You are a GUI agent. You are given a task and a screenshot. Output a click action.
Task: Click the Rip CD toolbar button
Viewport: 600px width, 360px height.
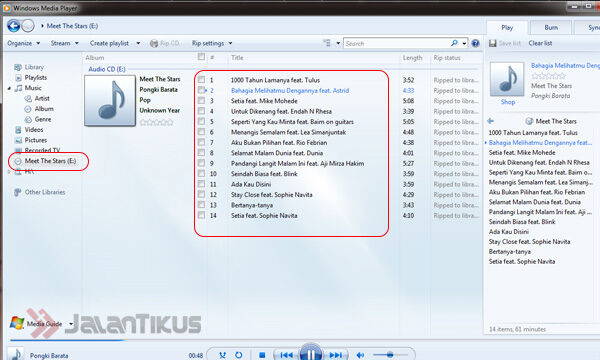(165, 43)
